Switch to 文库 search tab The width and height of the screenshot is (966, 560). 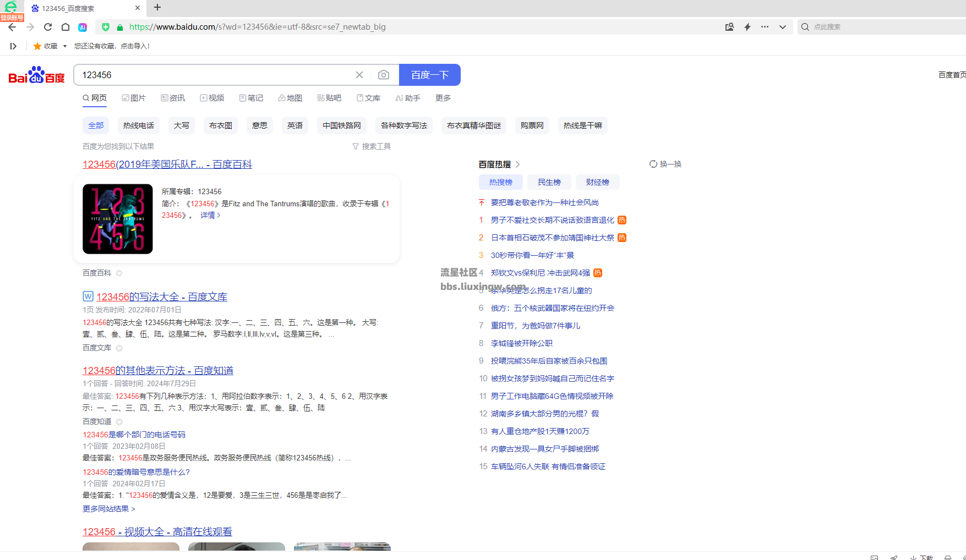[x=368, y=98]
